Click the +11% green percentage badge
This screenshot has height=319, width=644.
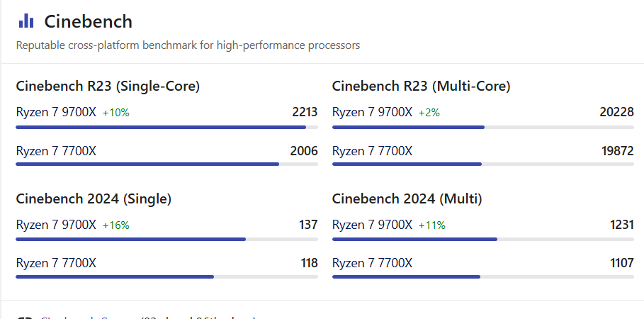pyautogui.click(x=432, y=225)
